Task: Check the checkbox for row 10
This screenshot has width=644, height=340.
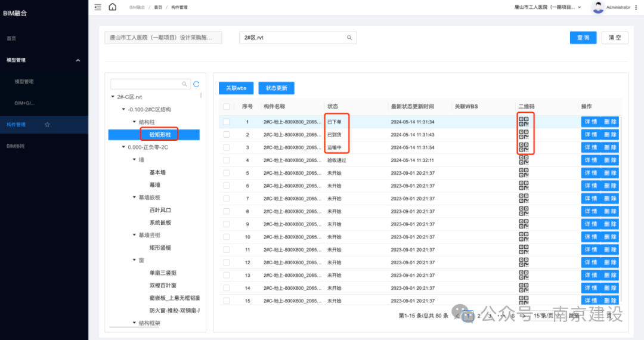Action: 227,237
